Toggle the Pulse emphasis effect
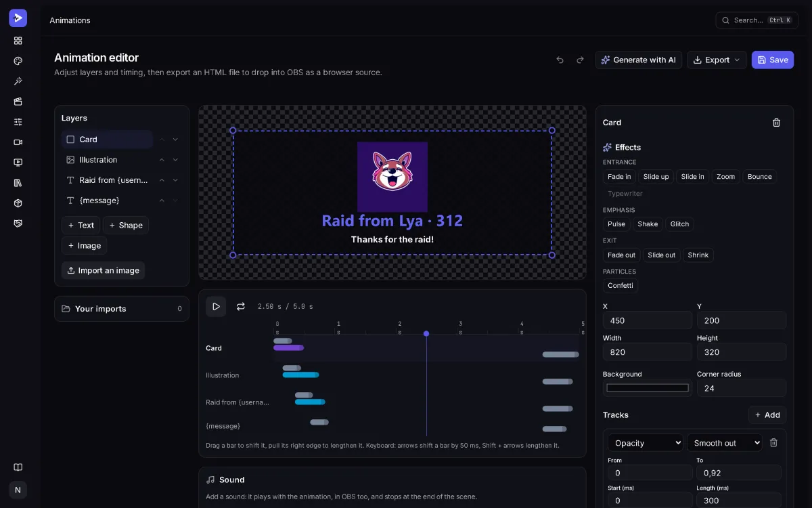Viewport: 812px width, 508px height. (x=616, y=224)
